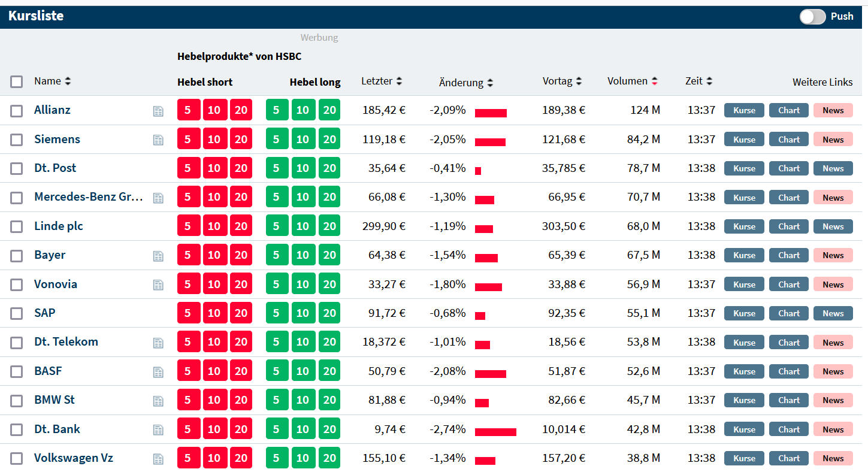
Task: Open the document icon next to Mercedes-Benz
Action: (158, 198)
